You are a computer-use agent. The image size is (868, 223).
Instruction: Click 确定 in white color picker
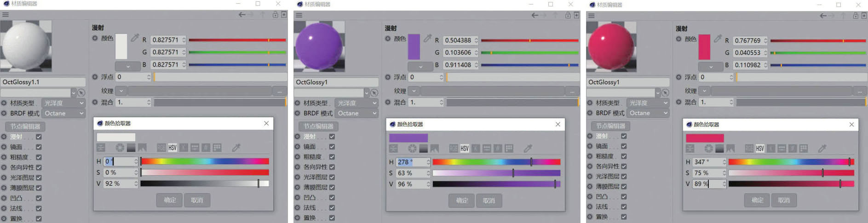(170, 200)
